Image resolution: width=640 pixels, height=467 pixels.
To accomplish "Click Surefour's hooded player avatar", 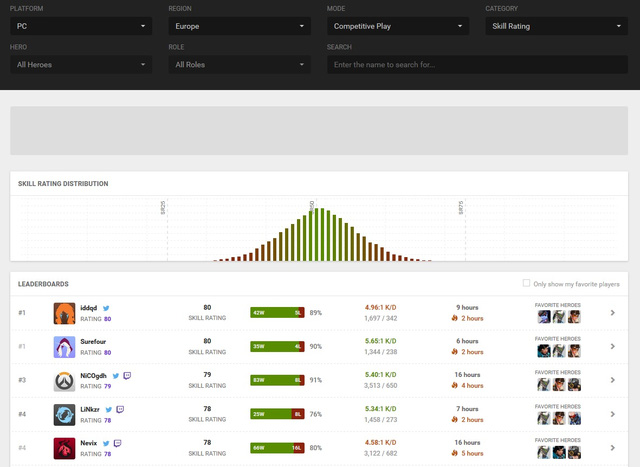I will tap(64, 347).
